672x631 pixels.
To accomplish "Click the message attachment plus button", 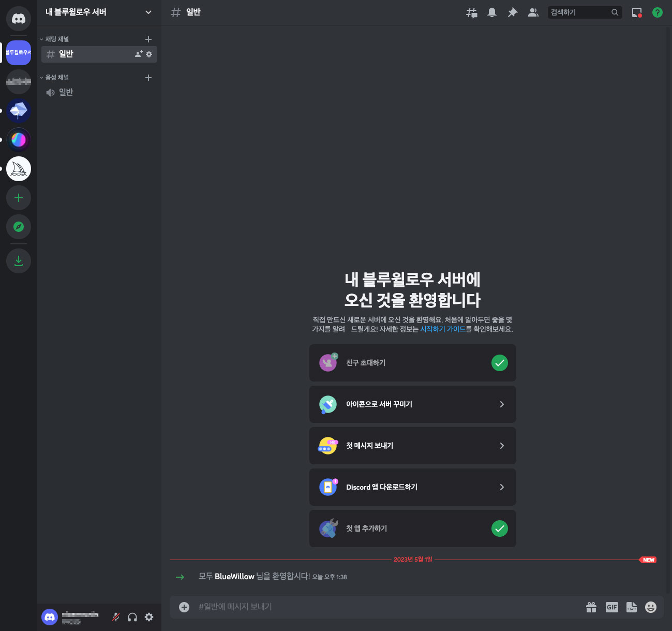I will [x=184, y=607].
